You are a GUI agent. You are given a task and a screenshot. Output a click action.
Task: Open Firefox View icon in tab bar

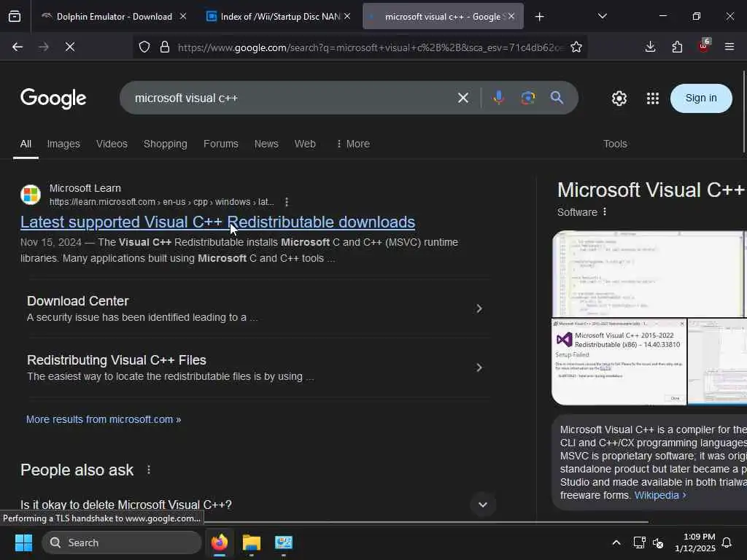pos(15,17)
